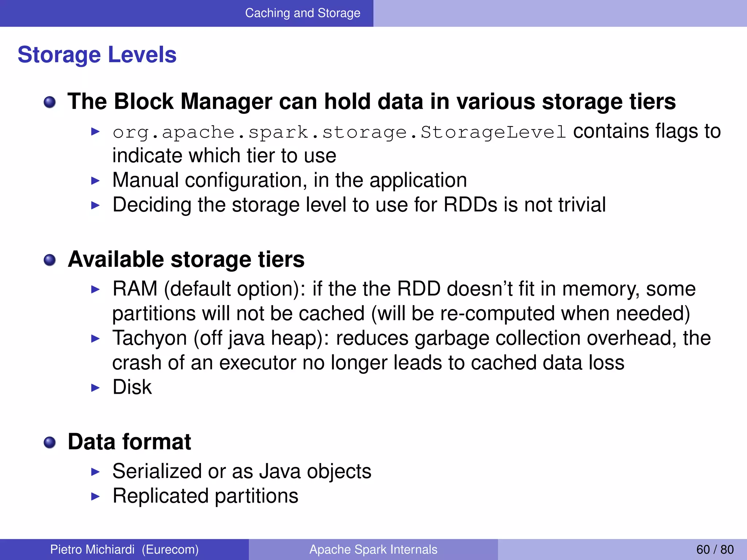747x560 pixels.
Task: Click the bullet beside The Block Manager heading
Action: (x=50, y=102)
